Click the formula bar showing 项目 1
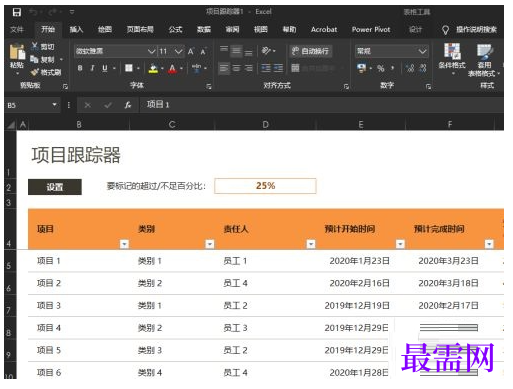The height and width of the screenshot is (389, 513). click(321, 105)
